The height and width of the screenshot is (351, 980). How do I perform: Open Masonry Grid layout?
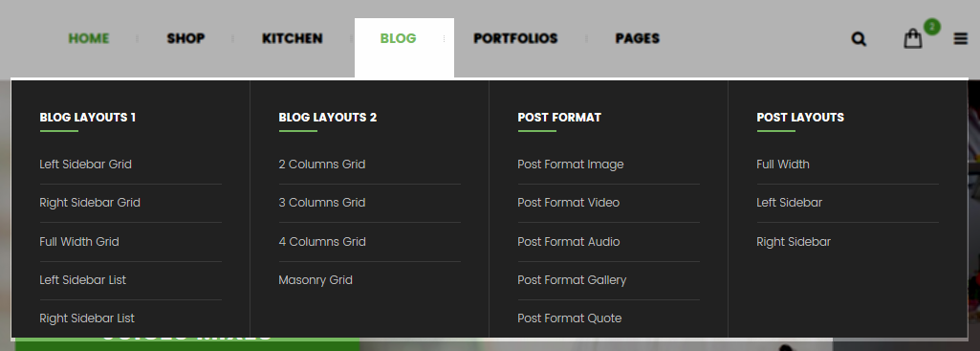(316, 279)
